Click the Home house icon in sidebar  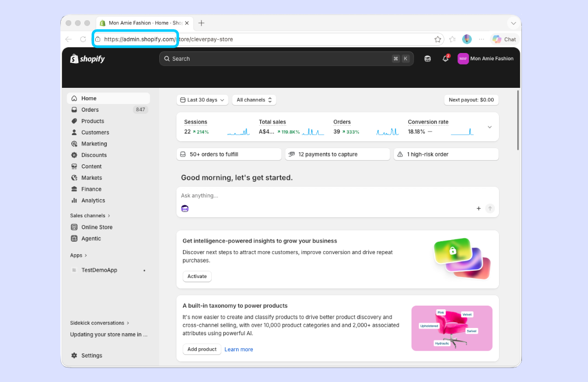tap(74, 99)
